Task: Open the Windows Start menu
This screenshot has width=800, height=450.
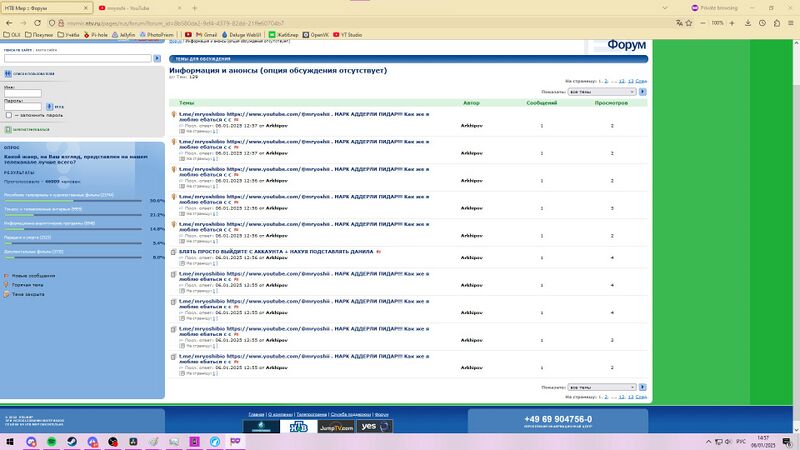Action: point(10,441)
